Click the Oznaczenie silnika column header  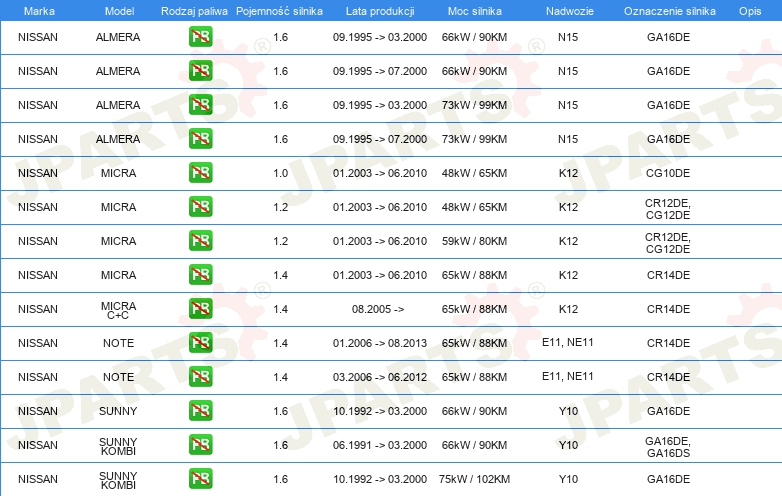click(x=668, y=10)
